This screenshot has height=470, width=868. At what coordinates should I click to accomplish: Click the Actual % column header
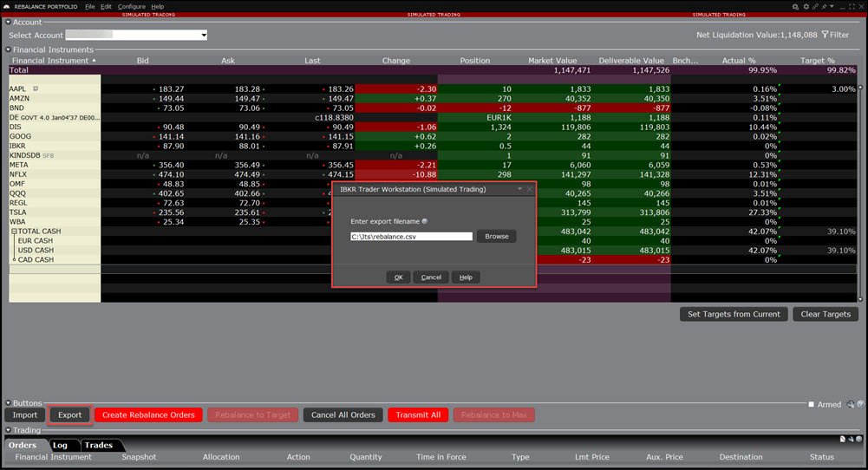739,61
